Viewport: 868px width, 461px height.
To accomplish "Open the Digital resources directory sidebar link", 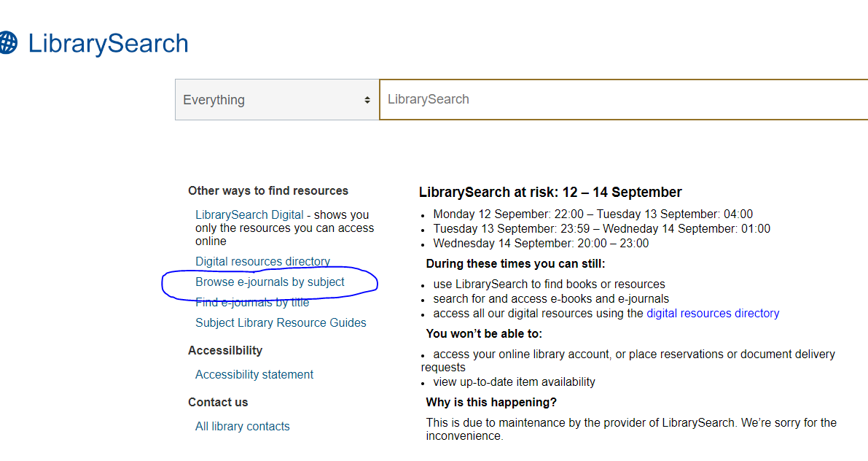I will click(262, 261).
